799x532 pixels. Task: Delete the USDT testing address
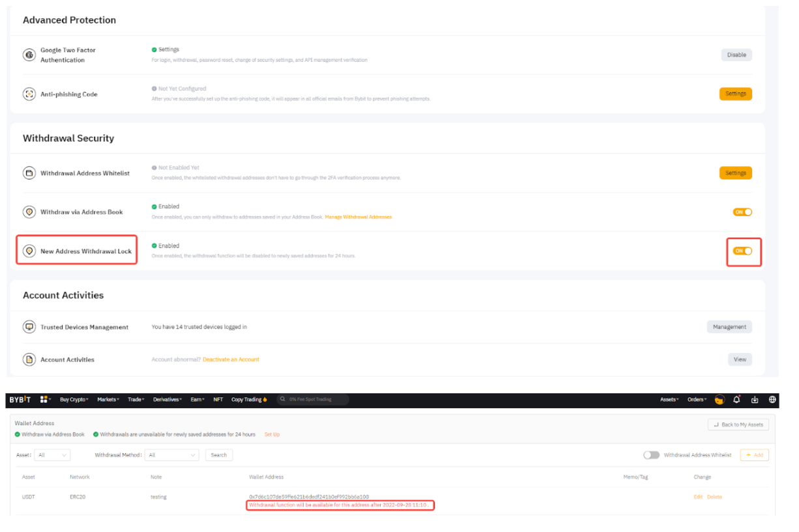[714, 497]
